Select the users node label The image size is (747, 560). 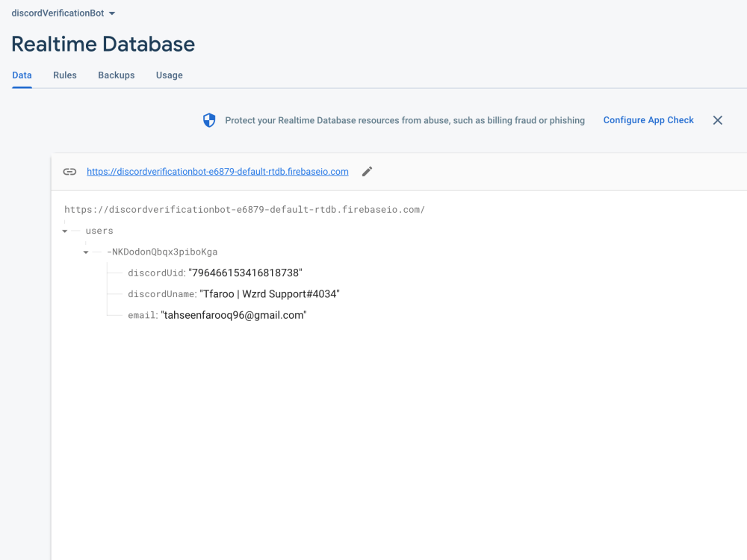pos(99,231)
